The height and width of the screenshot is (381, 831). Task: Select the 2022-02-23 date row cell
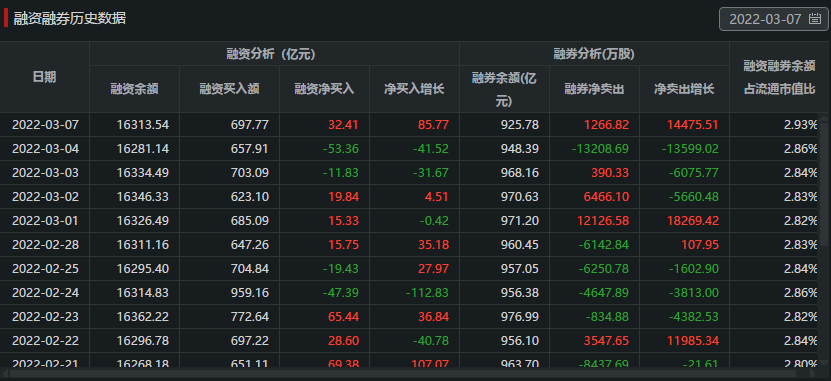pyautogui.click(x=45, y=317)
